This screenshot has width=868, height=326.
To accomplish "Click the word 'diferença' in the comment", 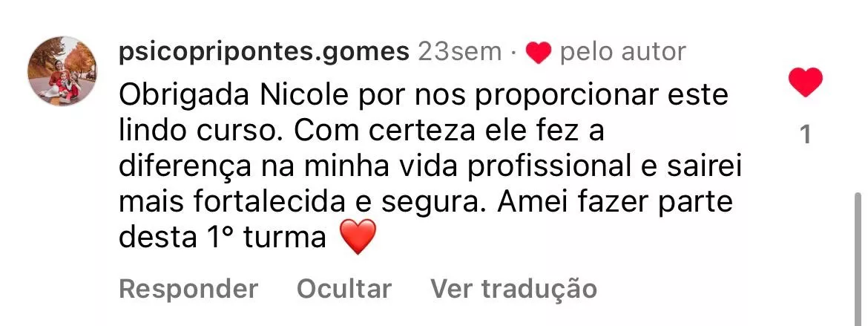I will [x=185, y=167].
